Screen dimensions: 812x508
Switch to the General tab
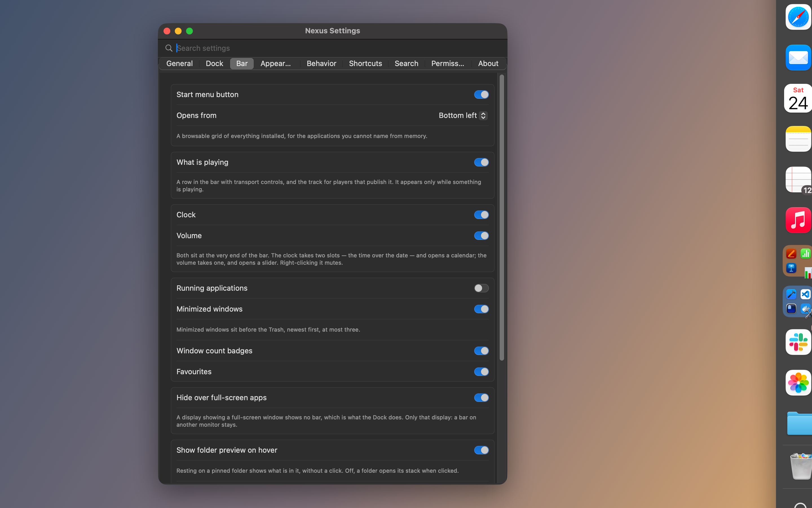[x=180, y=63]
